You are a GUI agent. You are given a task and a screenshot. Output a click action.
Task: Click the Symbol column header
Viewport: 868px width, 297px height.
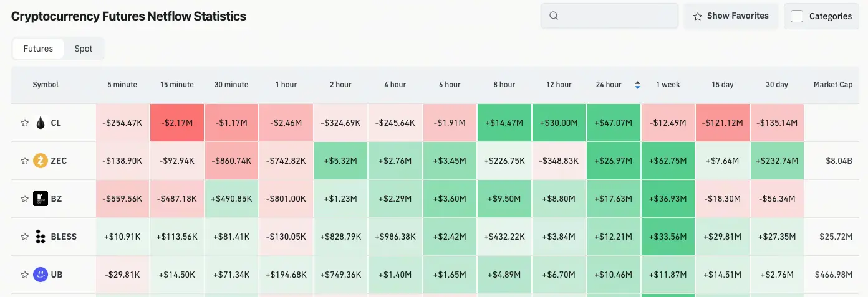[x=46, y=85]
